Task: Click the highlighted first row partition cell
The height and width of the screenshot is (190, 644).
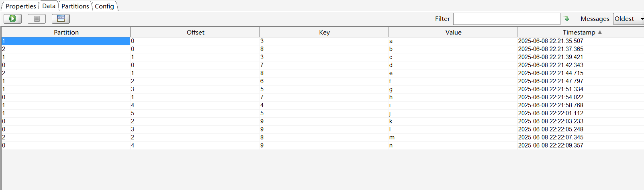Action: (x=65, y=41)
